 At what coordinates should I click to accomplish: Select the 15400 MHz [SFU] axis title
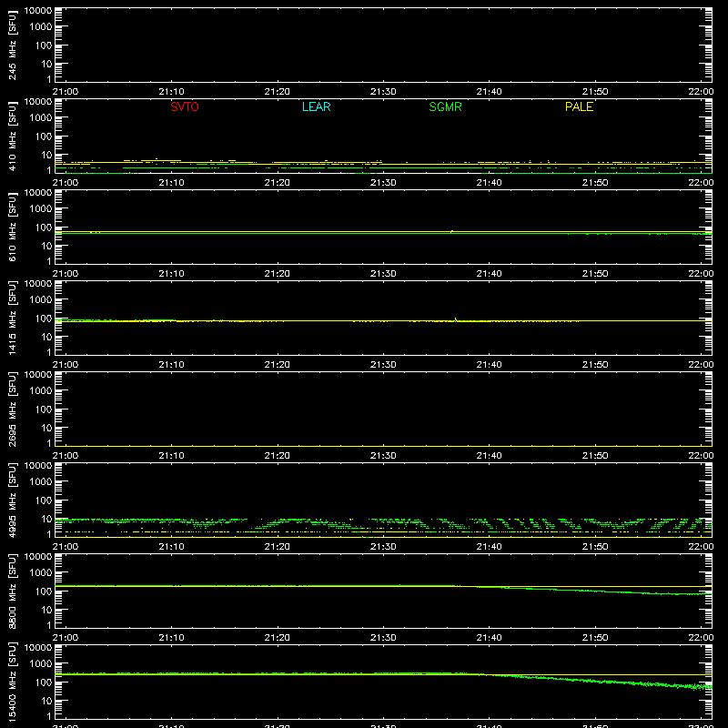tap(12, 682)
